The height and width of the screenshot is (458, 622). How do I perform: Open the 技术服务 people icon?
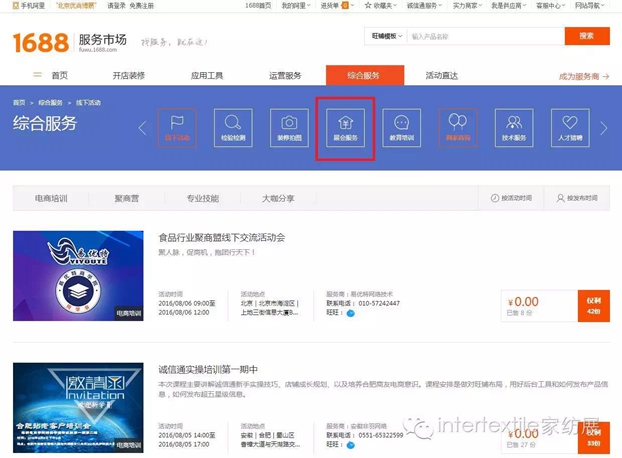(x=513, y=127)
